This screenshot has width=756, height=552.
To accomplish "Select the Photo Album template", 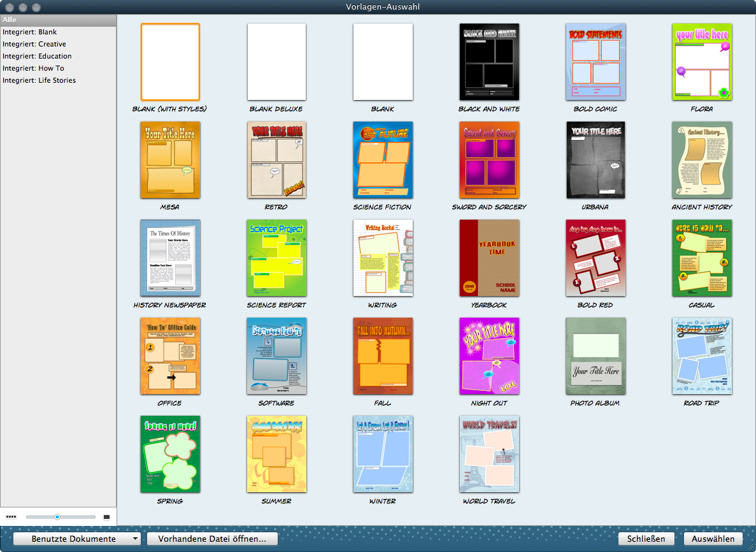I will point(596,356).
